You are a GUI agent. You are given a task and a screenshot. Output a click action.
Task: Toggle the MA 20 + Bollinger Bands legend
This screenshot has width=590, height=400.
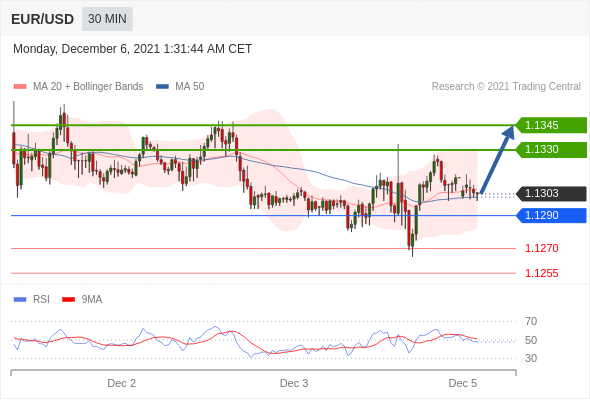point(78,87)
